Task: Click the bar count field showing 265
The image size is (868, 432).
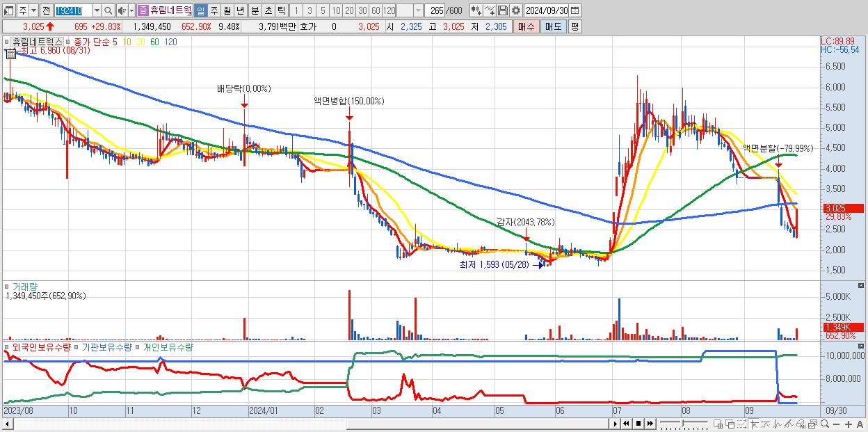Action: [435, 11]
